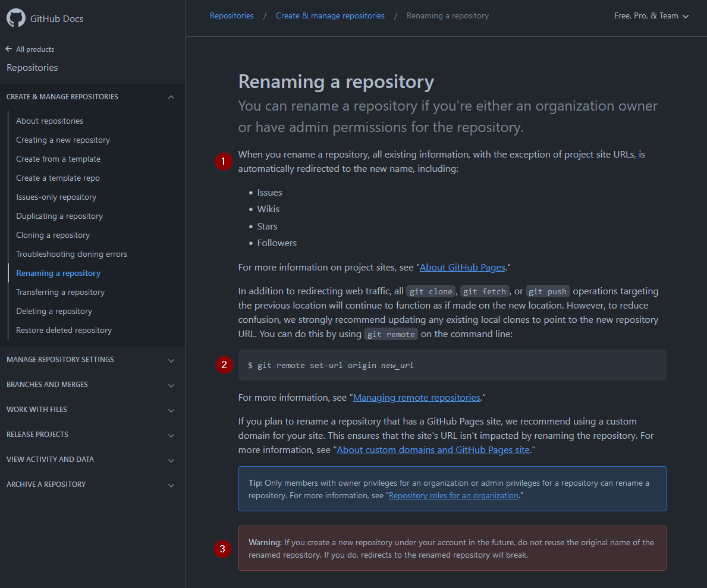Select Duplicating a repository in the sidebar

[x=58, y=216]
